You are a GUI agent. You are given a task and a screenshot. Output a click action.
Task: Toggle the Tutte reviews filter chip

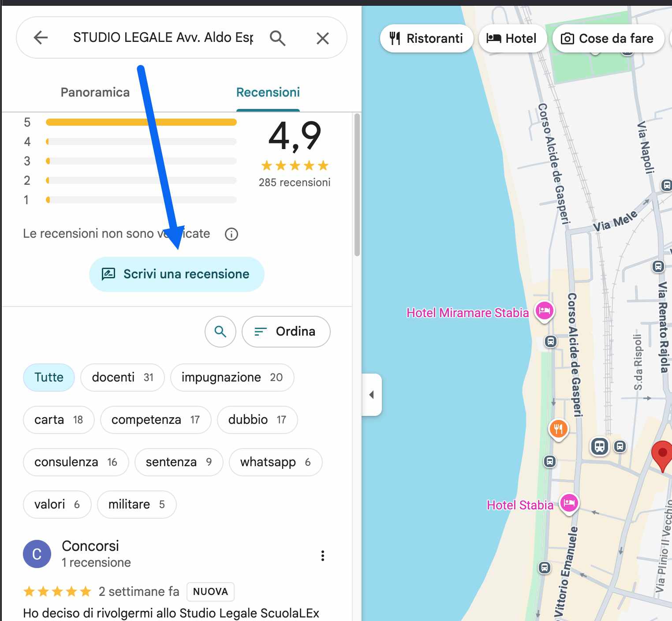[x=49, y=378]
